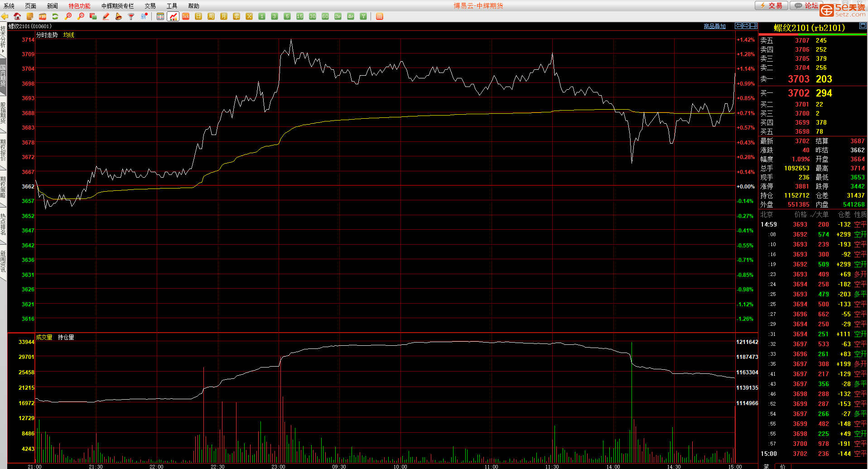Select the red pencil drawing tool
This screenshot has width=868, height=469.
pyautogui.click(x=106, y=16)
